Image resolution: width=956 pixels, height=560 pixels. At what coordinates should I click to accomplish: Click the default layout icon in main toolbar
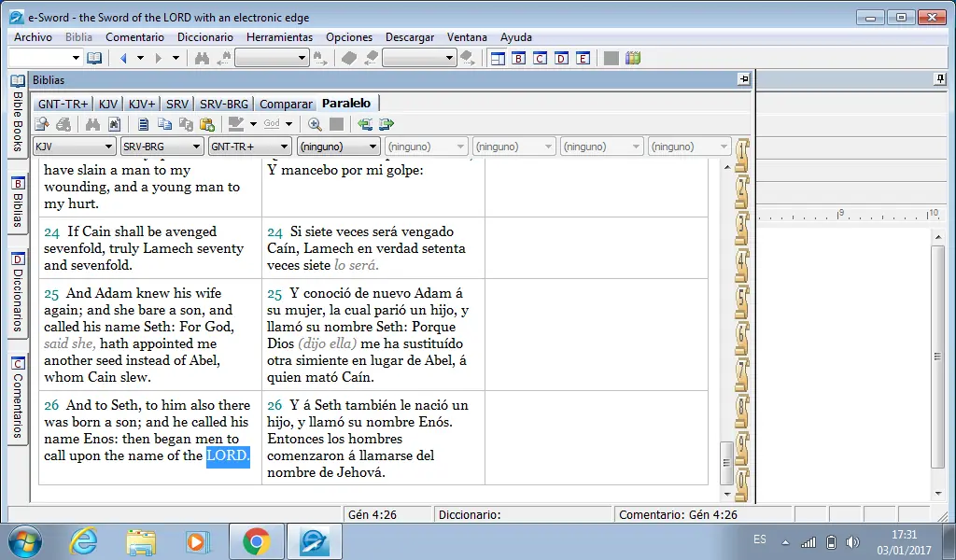coord(498,59)
